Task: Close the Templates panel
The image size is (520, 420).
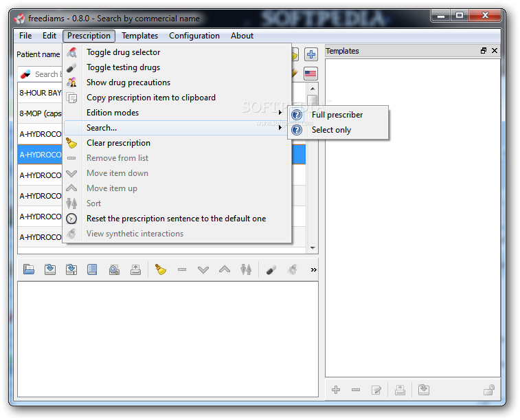Action: pyautogui.click(x=495, y=50)
